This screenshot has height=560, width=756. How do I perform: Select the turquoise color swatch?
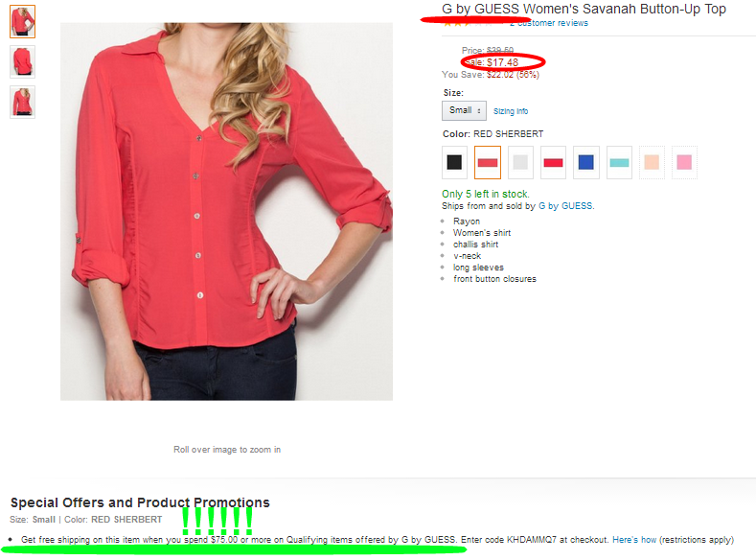click(619, 163)
